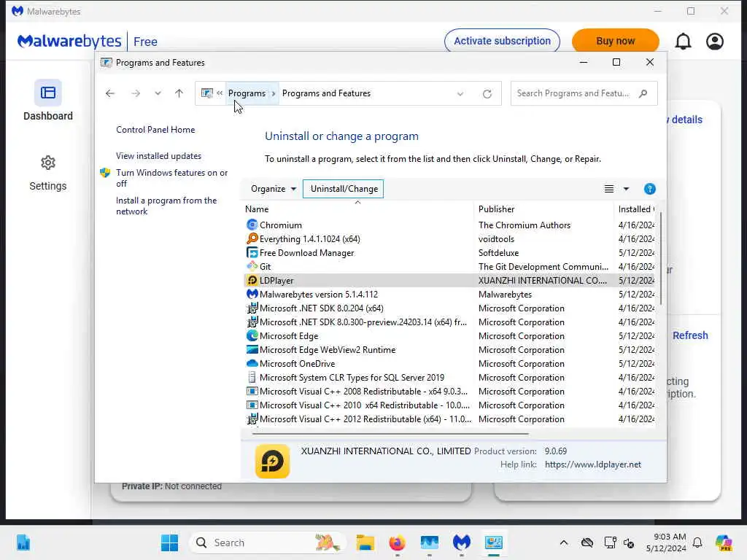The width and height of the screenshot is (747, 560).
Task: Refresh the Programs and Features list
Action: click(x=487, y=94)
